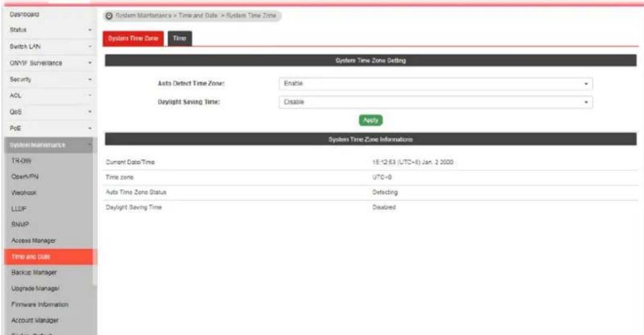Click the Time zone UTC+8 value
This screenshot has width=644, height=335.
[382, 177]
